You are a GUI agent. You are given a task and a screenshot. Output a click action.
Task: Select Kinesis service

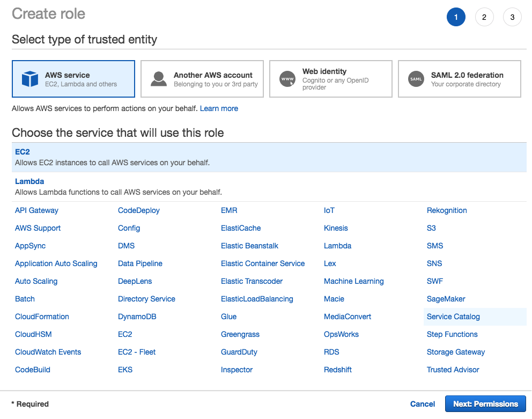(x=336, y=228)
